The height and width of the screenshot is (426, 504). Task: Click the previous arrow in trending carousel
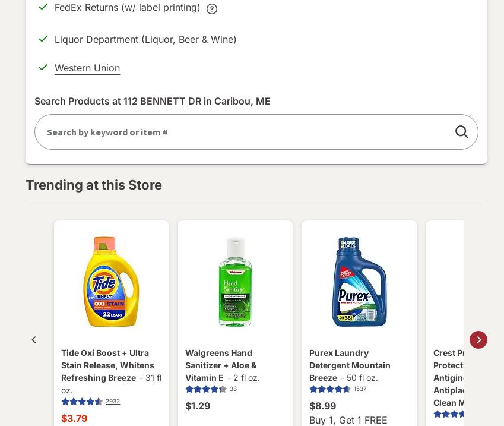coord(34,340)
